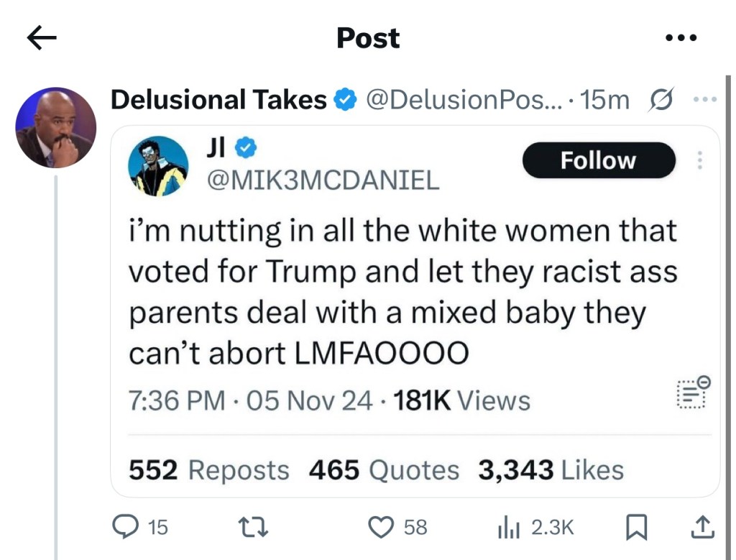Screen dimensions: 736x560
Task: Open the quoted post's vertical dots menu
Action: (x=698, y=160)
